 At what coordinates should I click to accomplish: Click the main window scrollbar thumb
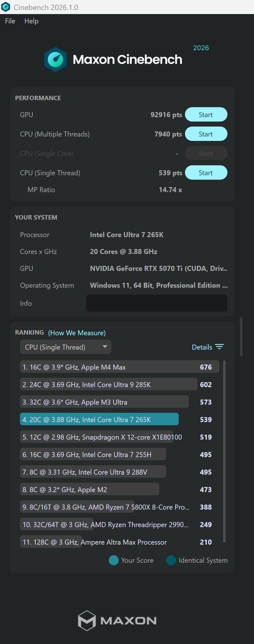(241, 337)
